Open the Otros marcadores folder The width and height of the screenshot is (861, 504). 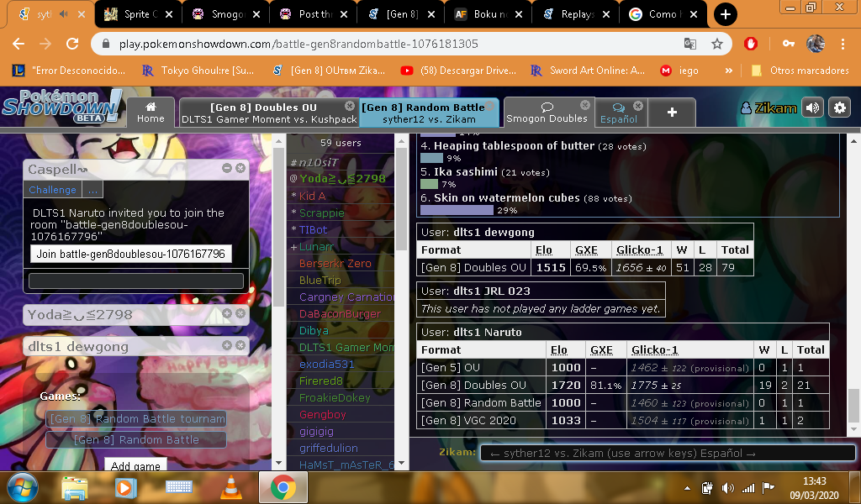pyautogui.click(x=800, y=71)
